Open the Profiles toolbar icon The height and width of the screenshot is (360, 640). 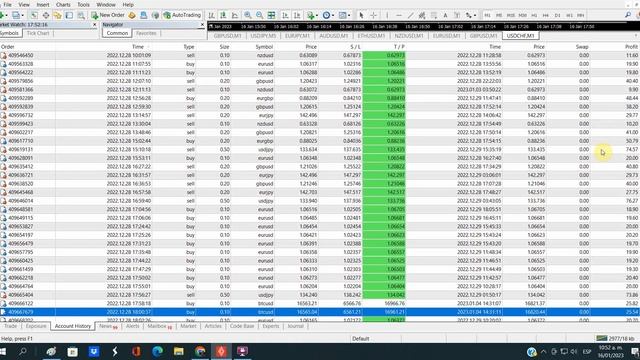[16, 16]
